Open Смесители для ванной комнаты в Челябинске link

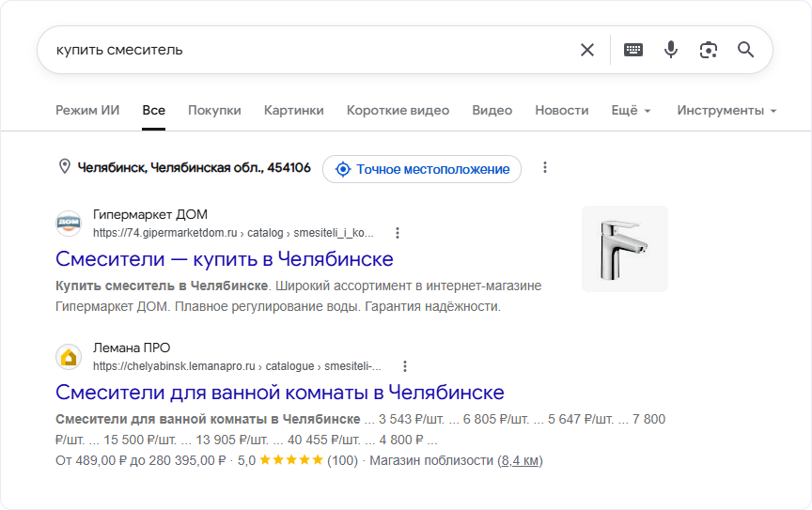[x=280, y=393]
